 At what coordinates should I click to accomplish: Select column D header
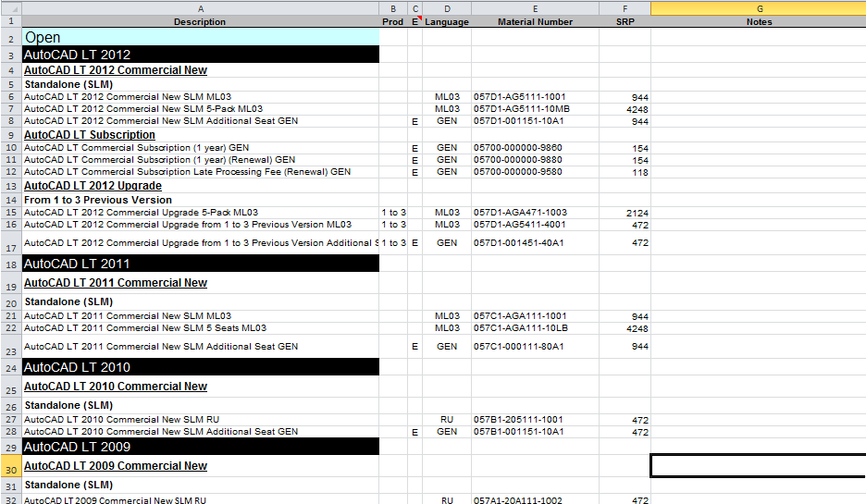[x=447, y=8]
